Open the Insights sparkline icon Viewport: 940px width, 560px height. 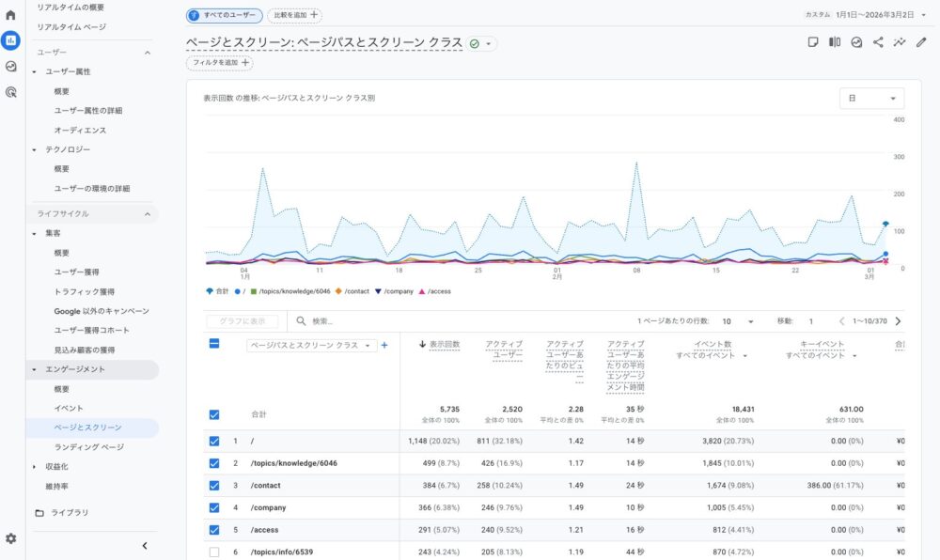click(900, 42)
